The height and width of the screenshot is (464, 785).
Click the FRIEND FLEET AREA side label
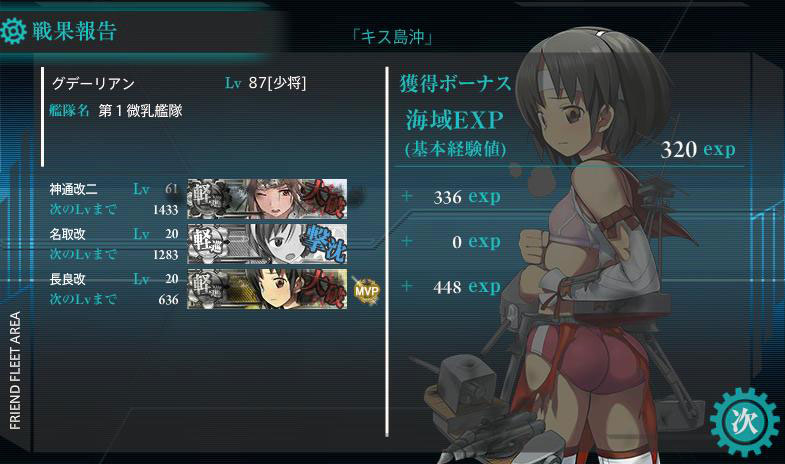15,370
